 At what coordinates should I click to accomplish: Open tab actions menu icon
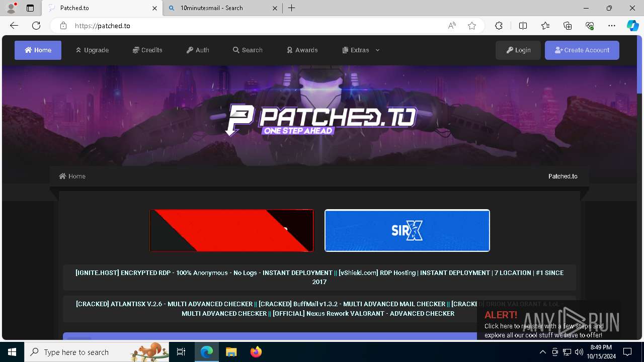(x=30, y=8)
